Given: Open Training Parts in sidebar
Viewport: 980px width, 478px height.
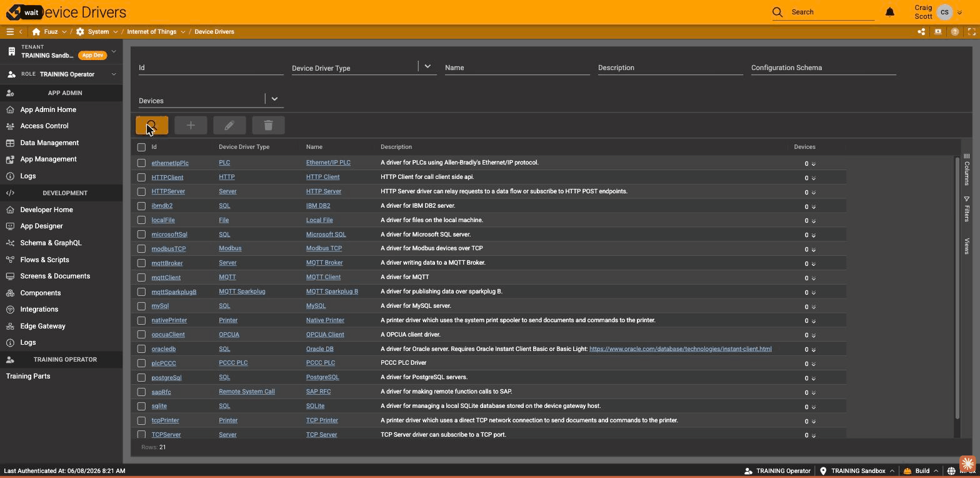Looking at the screenshot, I should pos(28,376).
